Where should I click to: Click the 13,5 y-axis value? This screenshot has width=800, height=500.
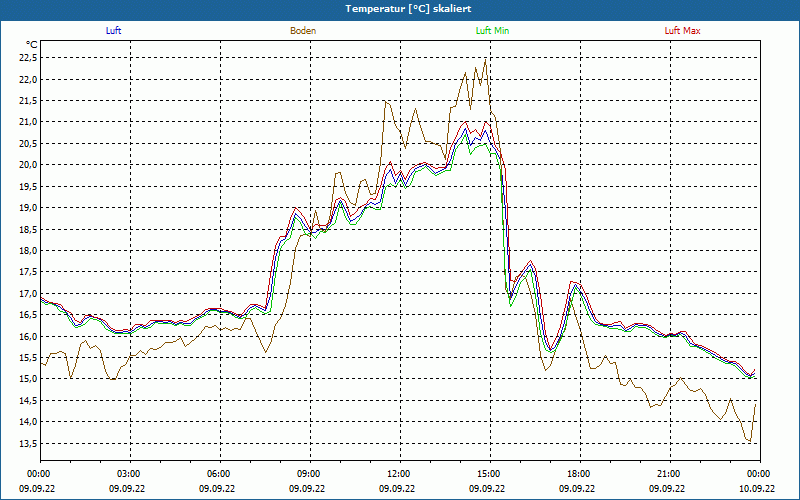[27, 443]
